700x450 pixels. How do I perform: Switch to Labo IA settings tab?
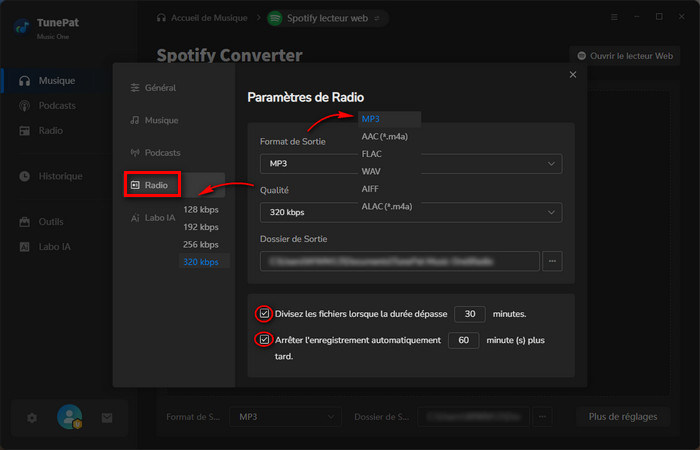point(153,218)
